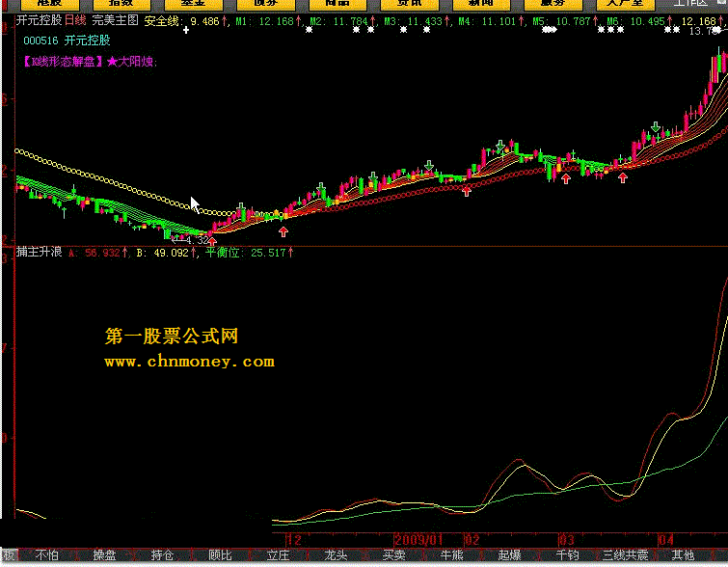Click the 04 month date marker
Viewport: 728px width, 567px height.
point(666,540)
